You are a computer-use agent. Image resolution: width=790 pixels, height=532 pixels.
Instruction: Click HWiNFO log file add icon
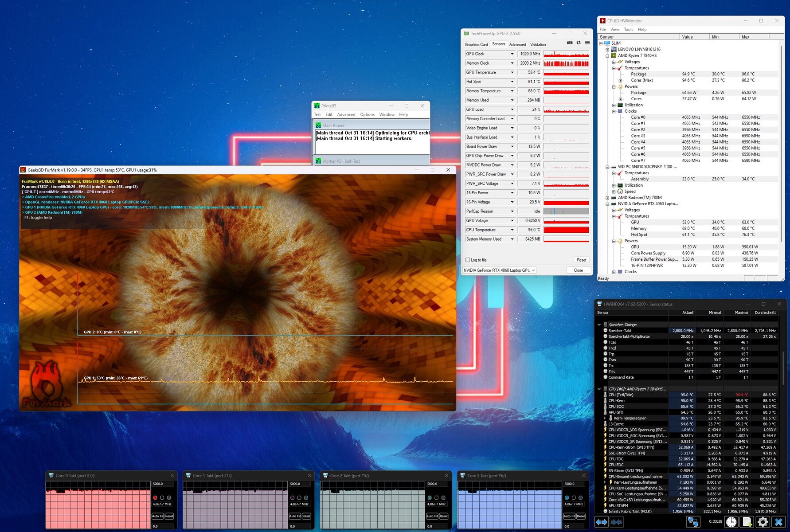[x=747, y=522]
